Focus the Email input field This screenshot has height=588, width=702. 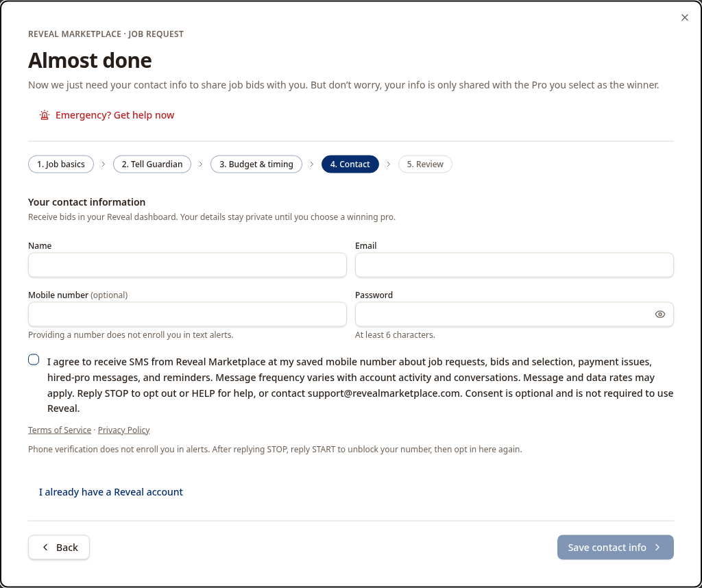514,265
